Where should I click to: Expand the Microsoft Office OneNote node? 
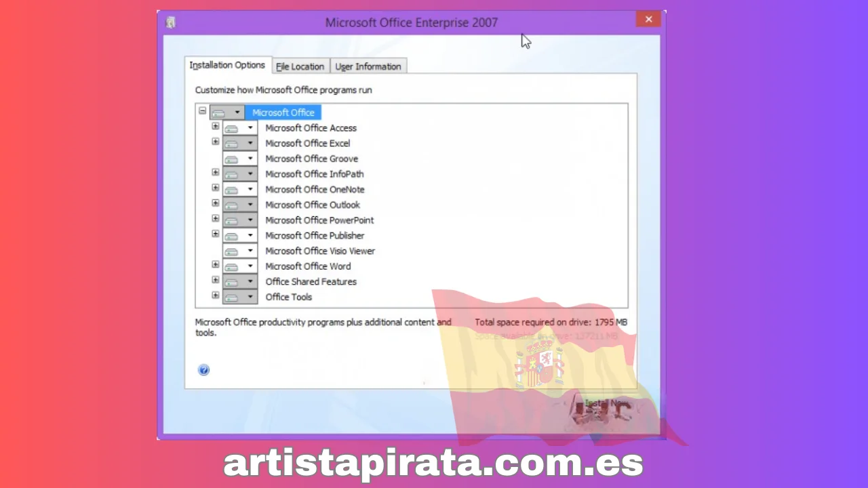(216, 188)
